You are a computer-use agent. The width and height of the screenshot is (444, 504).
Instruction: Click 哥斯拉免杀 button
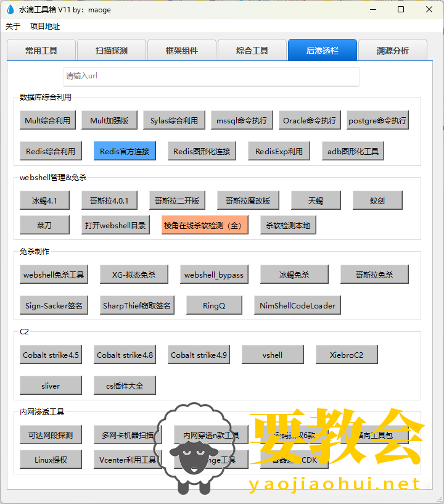coord(374,275)
